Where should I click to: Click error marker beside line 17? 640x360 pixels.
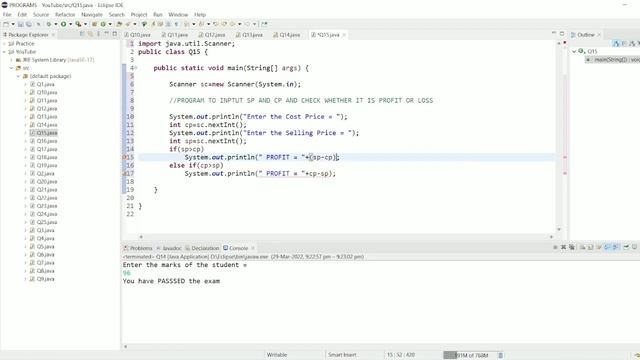click(x=124, y=173)
